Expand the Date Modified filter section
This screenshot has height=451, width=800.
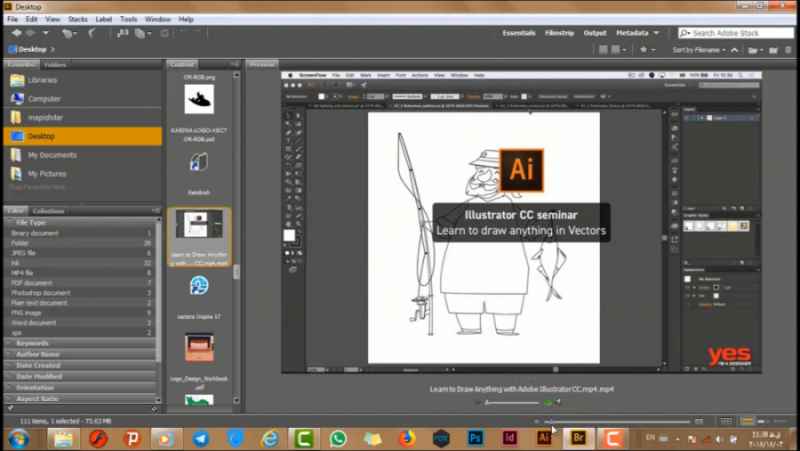pyautogui.click(x=79, y=377)
